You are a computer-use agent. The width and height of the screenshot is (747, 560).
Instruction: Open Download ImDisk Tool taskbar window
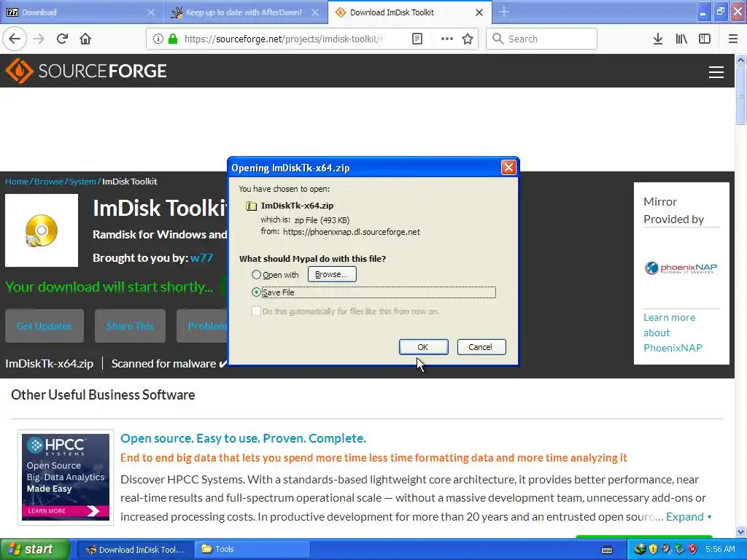tap(135, 550)
